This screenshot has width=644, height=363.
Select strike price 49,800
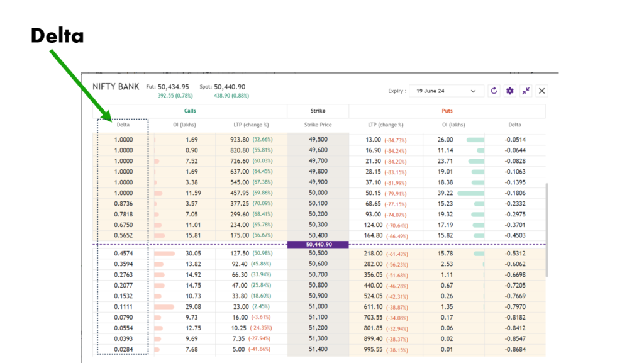pyautogui.click(x=318, y=172)
